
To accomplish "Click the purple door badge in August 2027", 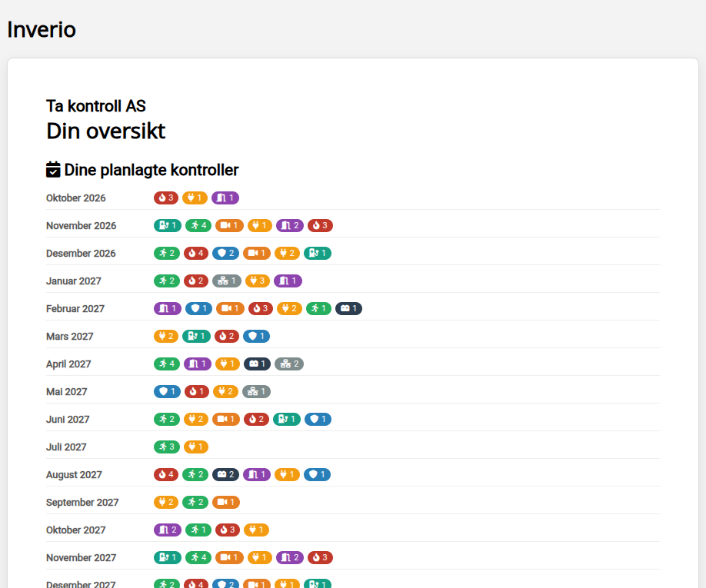I will pos(257,475).
